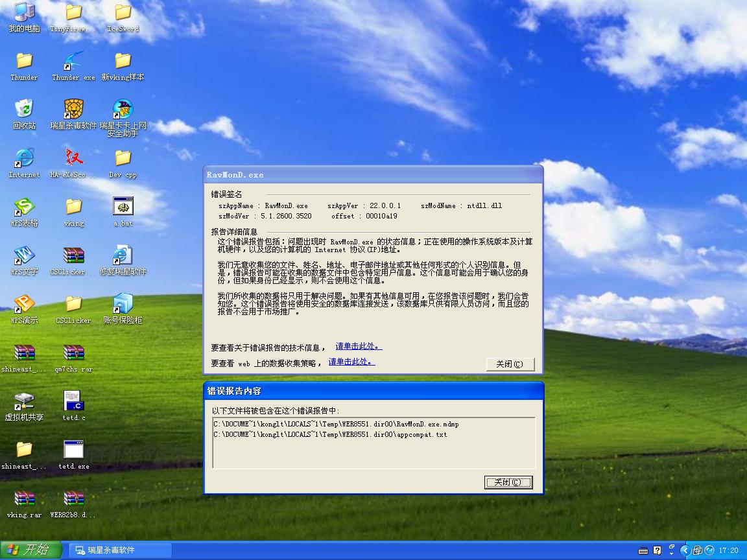Click the RavMonD.exe dialog title bar
This screenshot has width=747, height=560.
coord(373,175)
